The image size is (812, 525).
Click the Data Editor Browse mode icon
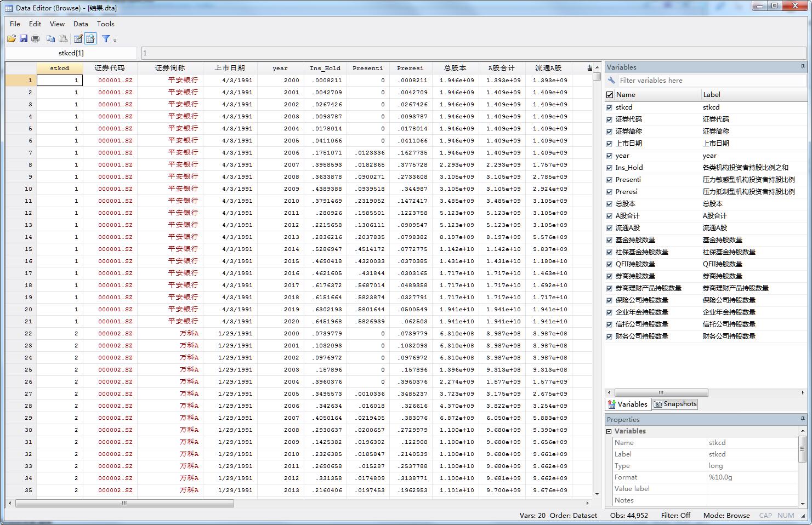coord(90,38)
